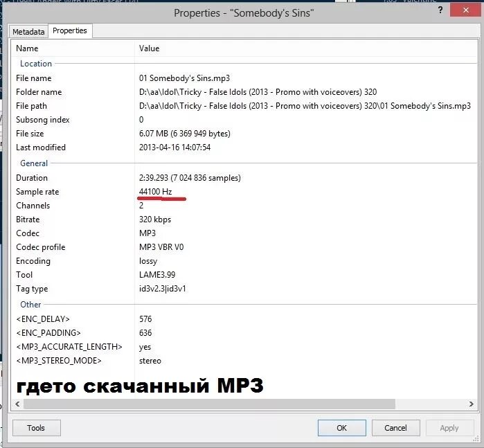Click the value 'lossy'
The height and width of the screenshot is (448, 484).
tap(148, 261)
